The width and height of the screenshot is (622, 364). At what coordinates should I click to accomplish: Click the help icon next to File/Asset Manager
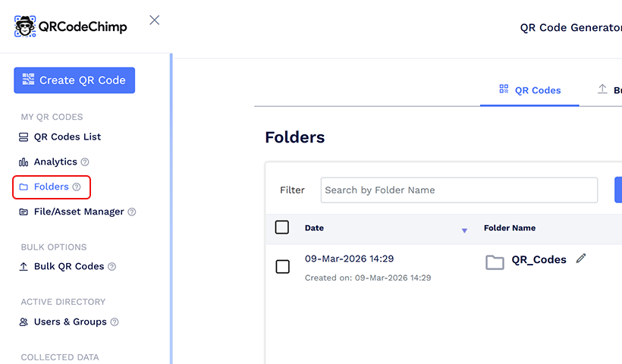click(x=132, y=212)
